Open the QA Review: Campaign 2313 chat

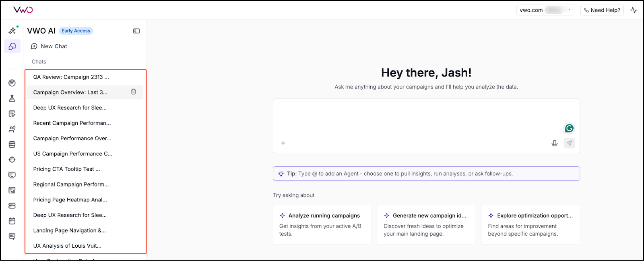coord(71,77)
